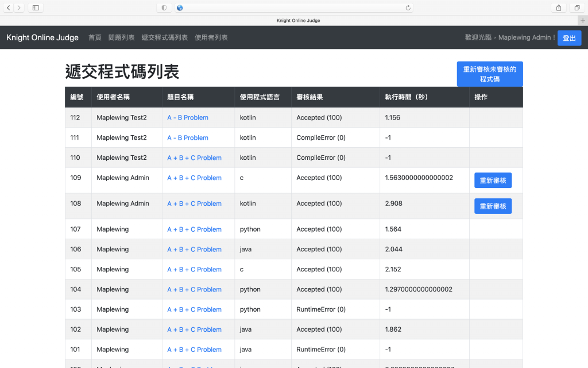Open the privacy shield report
This screenshot has height=368, width=588.
pos(164,7)
